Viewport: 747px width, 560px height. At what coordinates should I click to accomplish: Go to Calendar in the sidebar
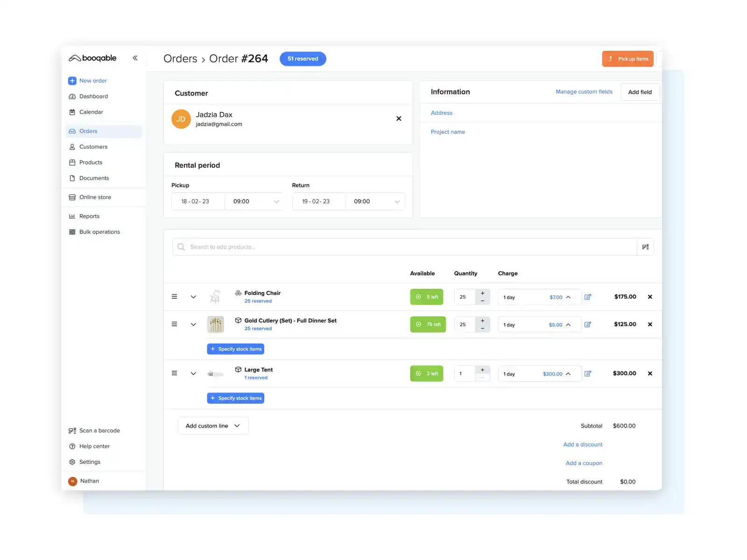tap(91, 112)
